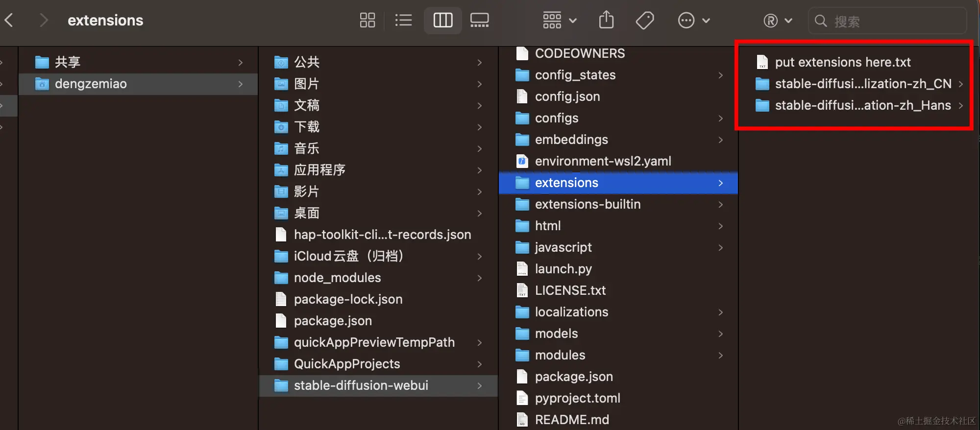Select the modules folder icon
Screen dimensions: 980x430
click(522, 355)
